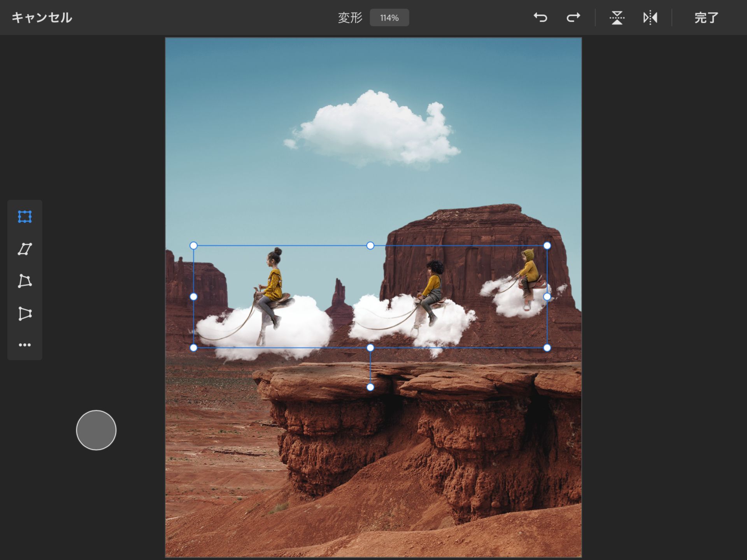
Task: Undo the last transform adjustment
Action: (542, 17)
